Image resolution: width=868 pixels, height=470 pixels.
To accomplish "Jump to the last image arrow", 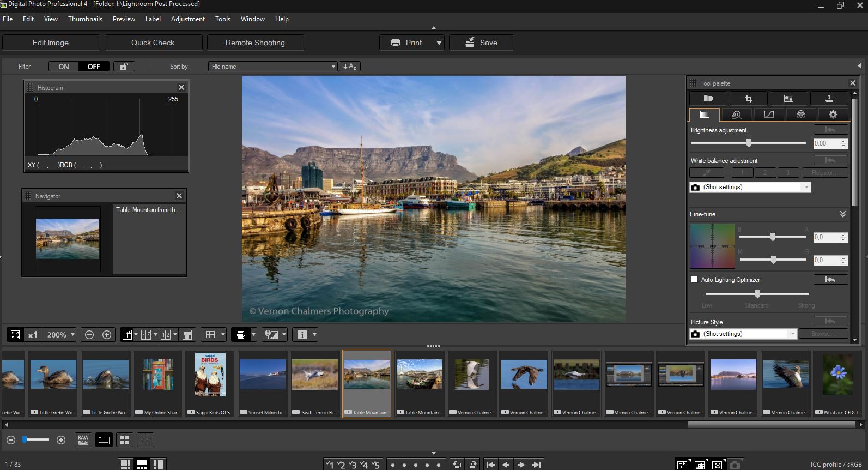I will (536, 465).
